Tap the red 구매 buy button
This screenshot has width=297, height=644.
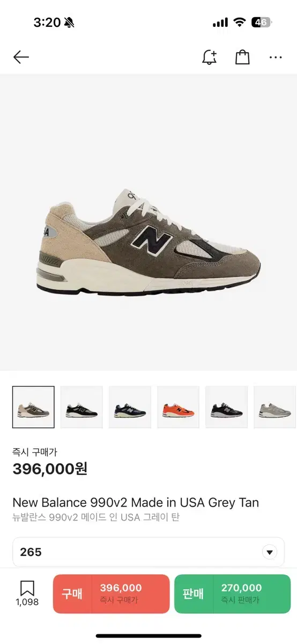111,594
